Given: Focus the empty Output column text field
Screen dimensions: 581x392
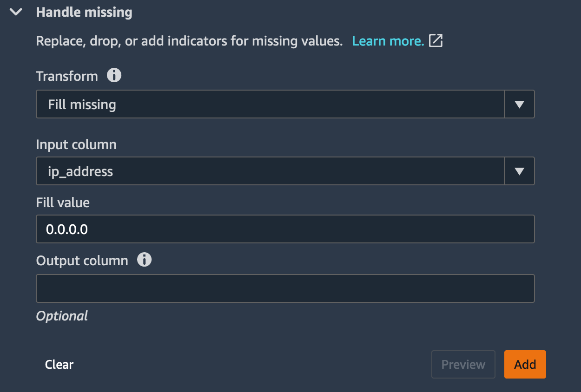Looking at the screenshot, I should [x=285, y=288].
